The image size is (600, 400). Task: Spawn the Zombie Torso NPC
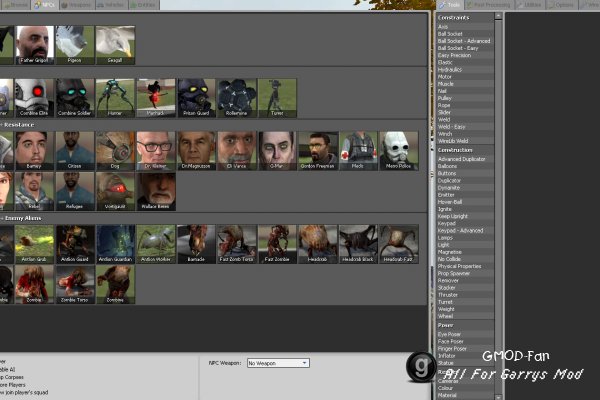pos(75,285)
